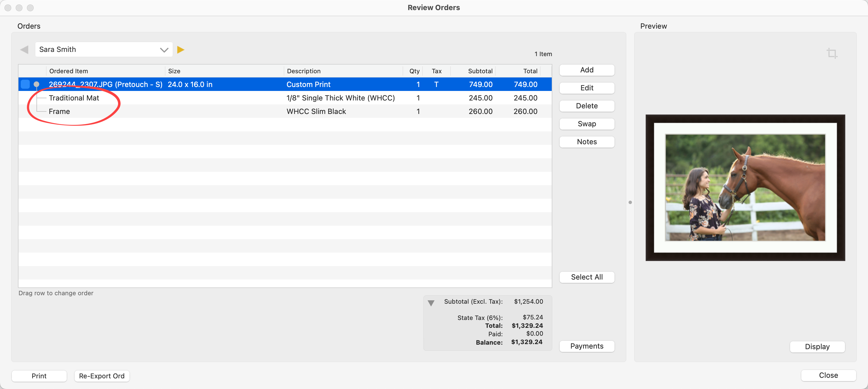868x389 pixels.
Task: Click Select All items
Action: pyautogui.click(x=586, y=277)
